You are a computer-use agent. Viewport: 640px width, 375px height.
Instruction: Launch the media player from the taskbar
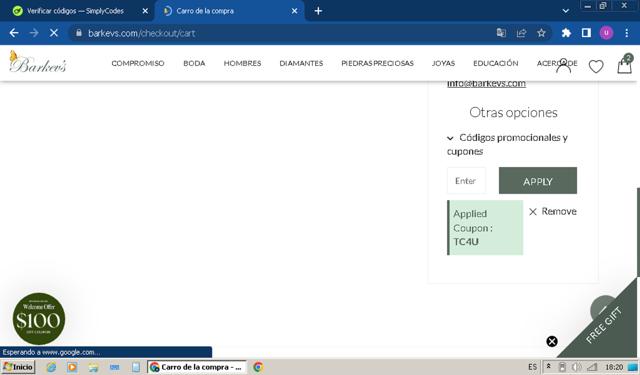click(x=72, y=367)
